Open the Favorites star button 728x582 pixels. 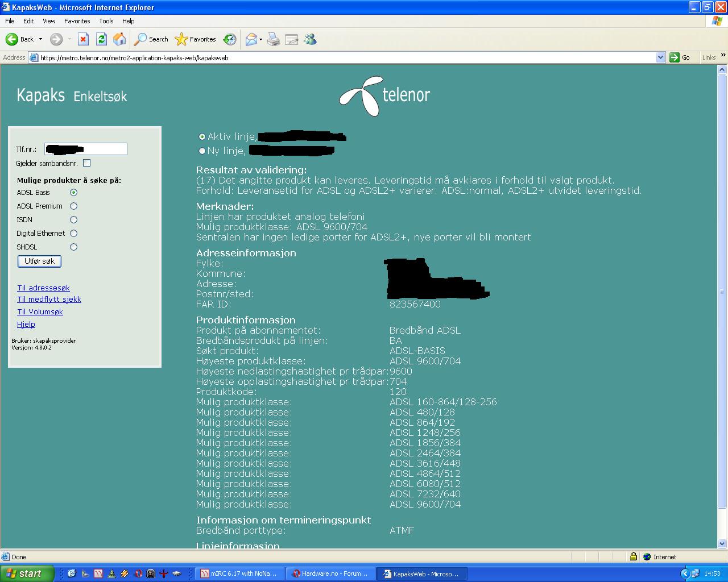(x=196, y=39)
